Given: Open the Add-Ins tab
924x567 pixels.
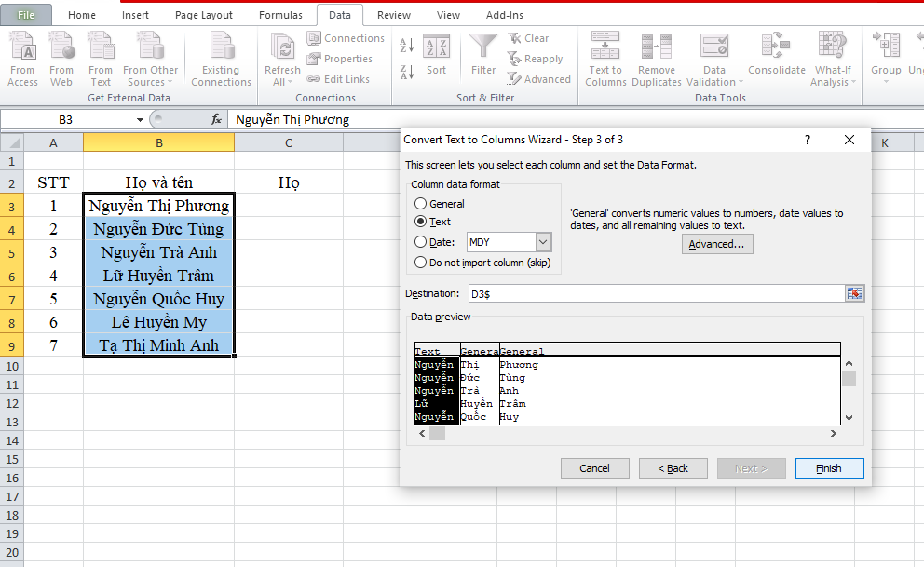Looking at the screenshot, I should (505, 15).
